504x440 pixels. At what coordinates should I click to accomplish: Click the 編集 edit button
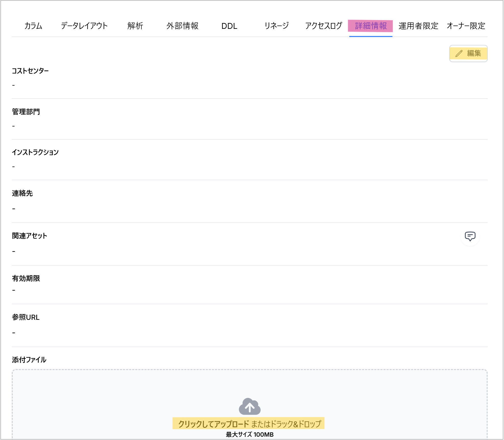click(x=468, y=53)
